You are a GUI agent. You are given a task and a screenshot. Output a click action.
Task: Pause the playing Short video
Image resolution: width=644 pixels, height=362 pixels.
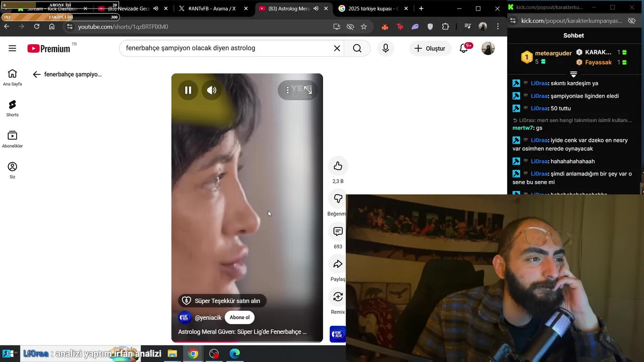point(188,90)
